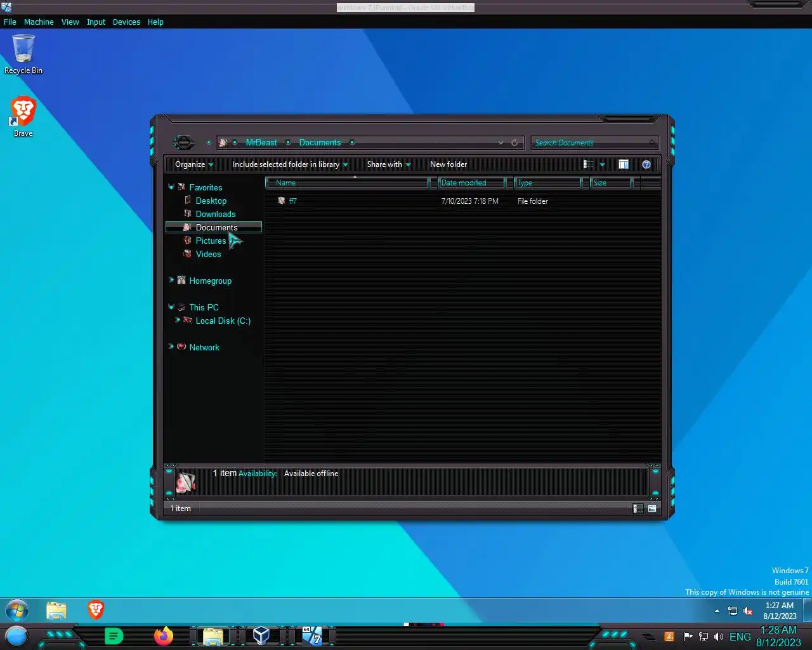Screen dimensions: 812x650
Task: Select Documents in the navigation pane
Action: pos(214,227)
